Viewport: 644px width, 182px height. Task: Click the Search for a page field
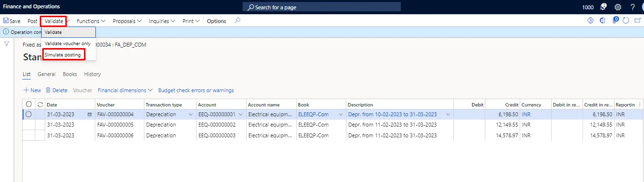point(322,7)
